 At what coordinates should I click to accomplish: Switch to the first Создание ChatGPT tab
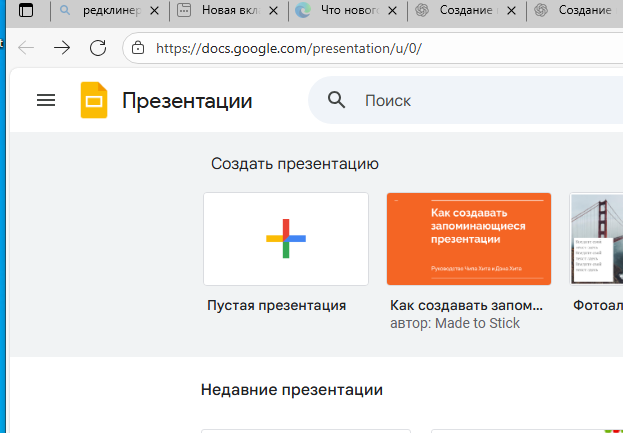coord(459,10)
